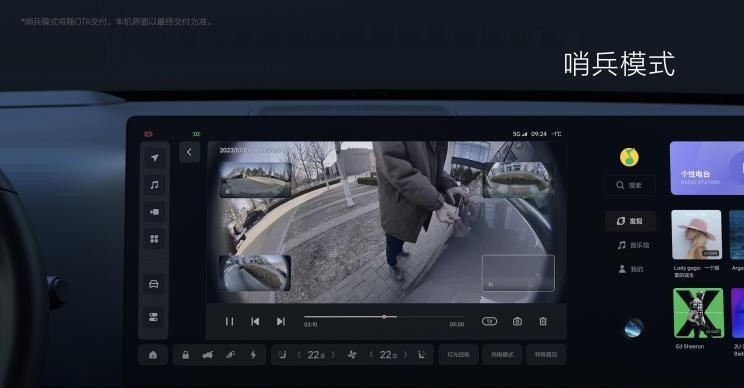This screenshot has width=744, height=388.
Task: Open navigation from the sidebar arrow icon
Action: point(154,157)
